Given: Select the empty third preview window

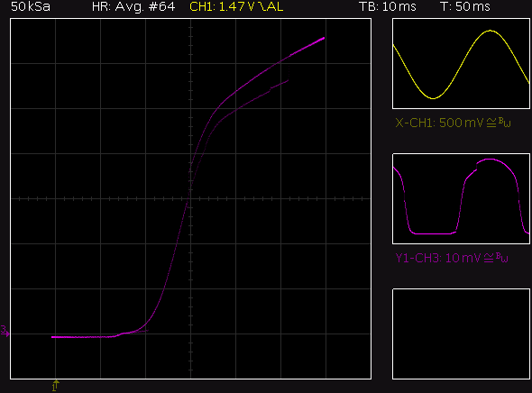Looking at the screenshot, I should [461, 334].
